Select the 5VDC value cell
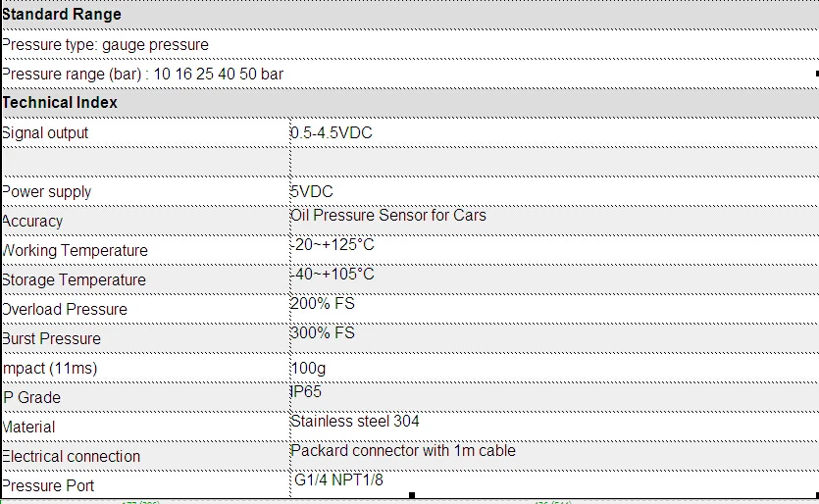Screen dimensions: 819x504 312,191
